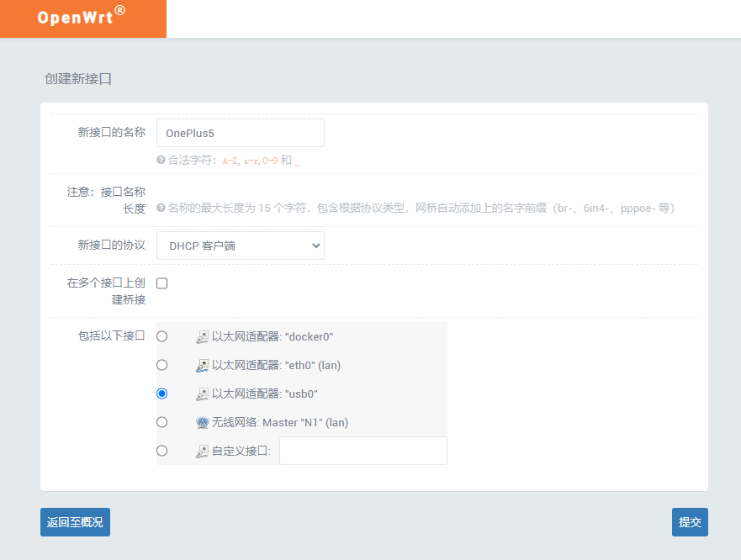Select the usb0 radio button

click(162, 394)
